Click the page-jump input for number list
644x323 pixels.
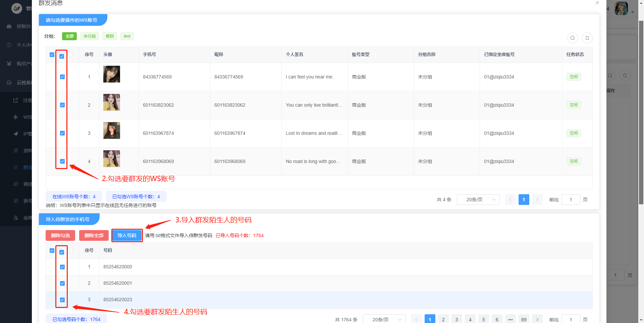(571, 319)
